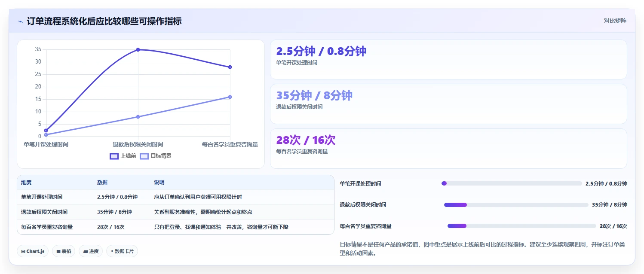Click the 进度 tag

tap(91, 251)
